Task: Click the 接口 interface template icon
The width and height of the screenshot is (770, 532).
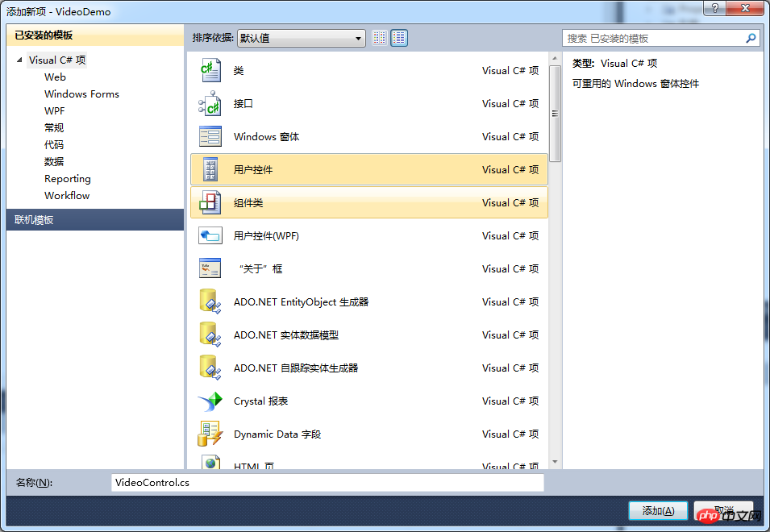Action: click(x=210, y=103)
